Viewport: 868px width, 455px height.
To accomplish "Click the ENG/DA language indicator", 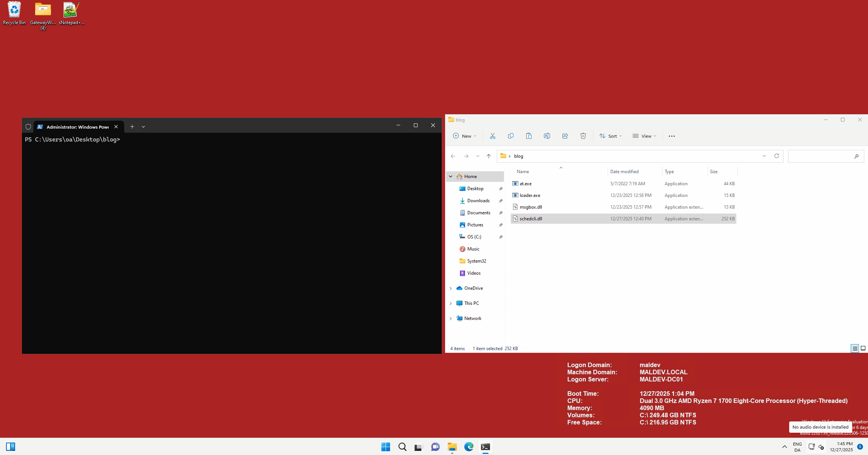I will point(797,447).
